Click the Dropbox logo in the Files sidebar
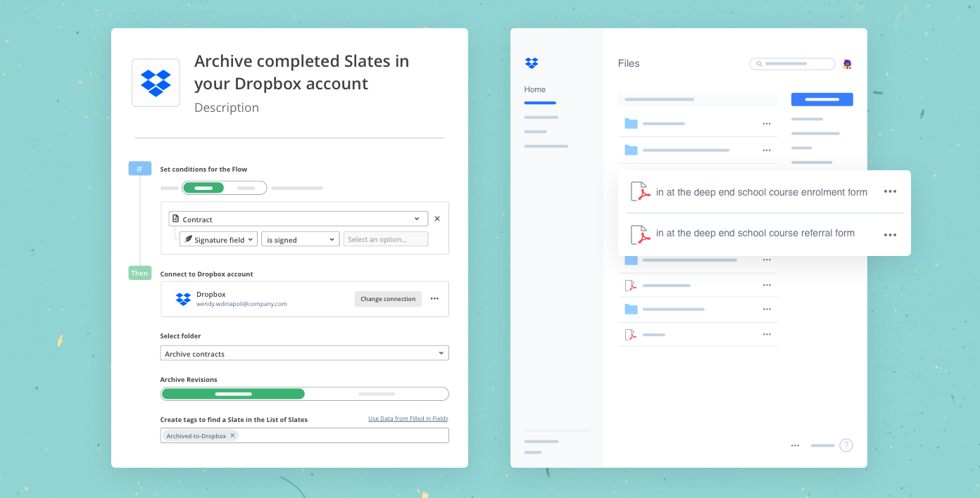Screen dimensions: 980x498 click(532, 63)
